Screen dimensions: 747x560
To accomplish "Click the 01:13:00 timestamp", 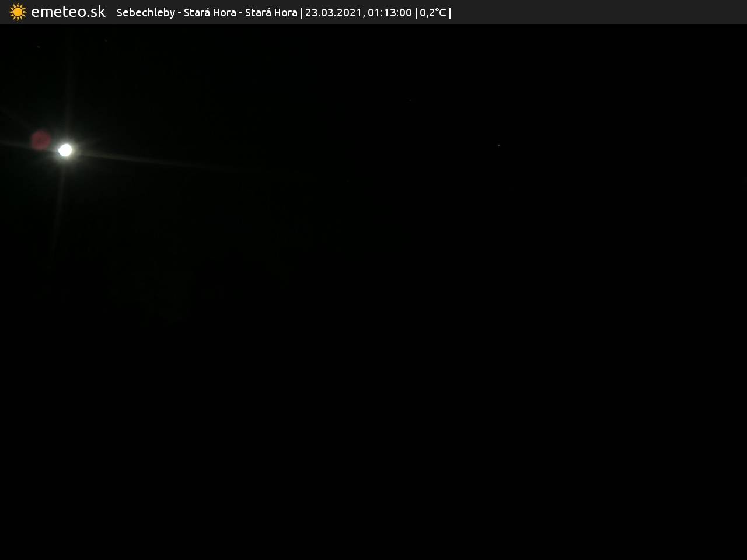I will pos(389,13).
